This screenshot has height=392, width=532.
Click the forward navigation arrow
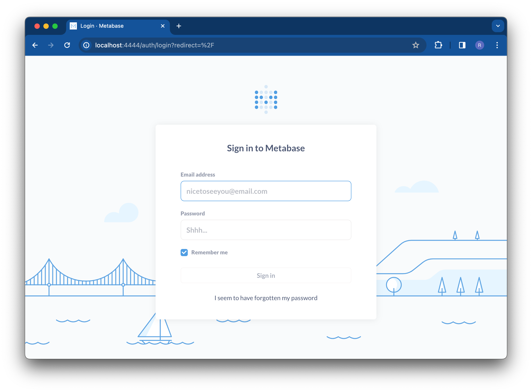pos(51,45)
